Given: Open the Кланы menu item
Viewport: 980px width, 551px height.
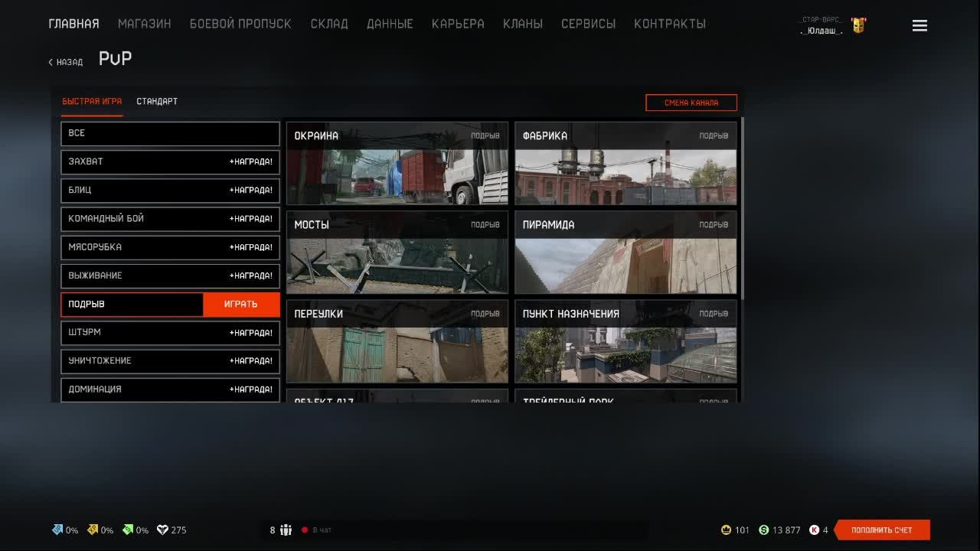Looking at the screenshot, I should tap(523, 24).
